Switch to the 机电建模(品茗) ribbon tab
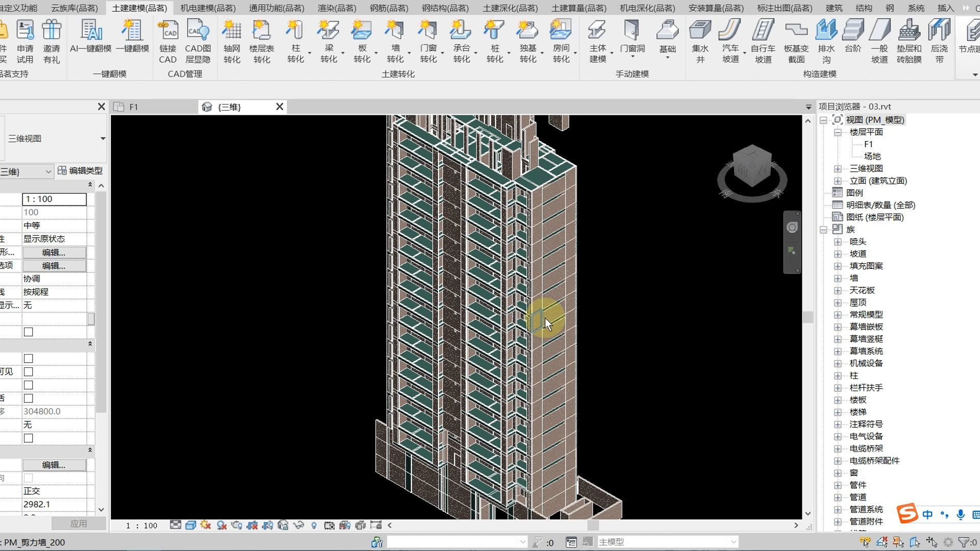980x551 pixels. click(208, 8)
